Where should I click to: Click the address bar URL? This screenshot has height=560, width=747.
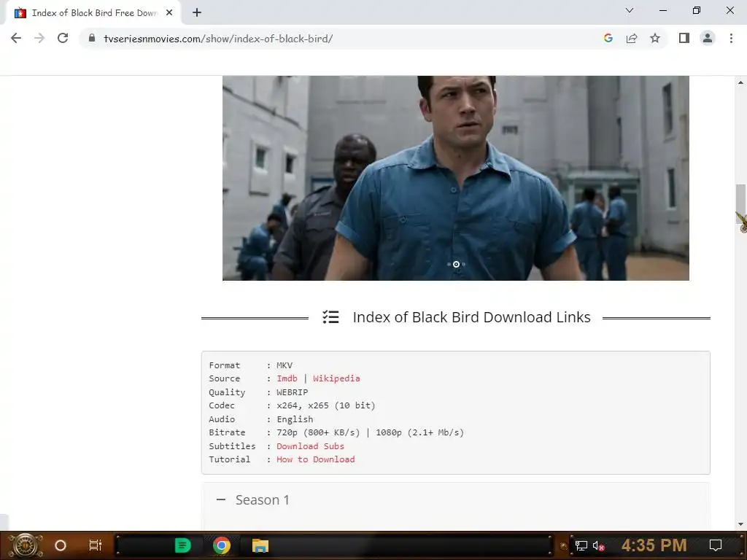[218, 39]
